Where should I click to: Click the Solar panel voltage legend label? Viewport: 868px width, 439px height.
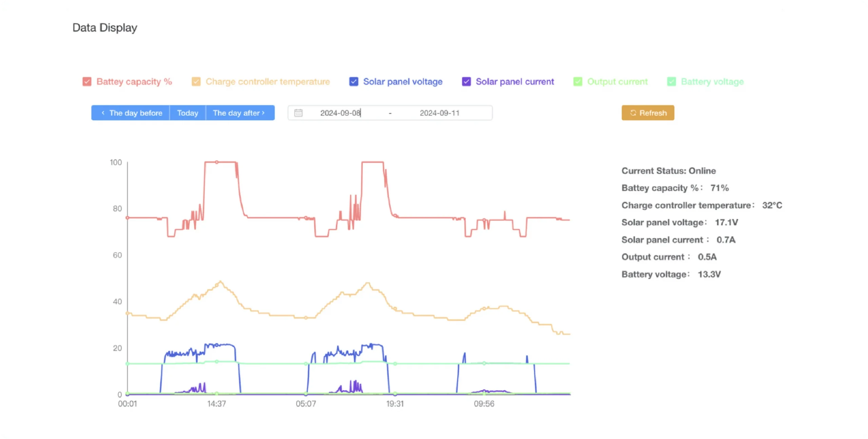coord(402,82)
